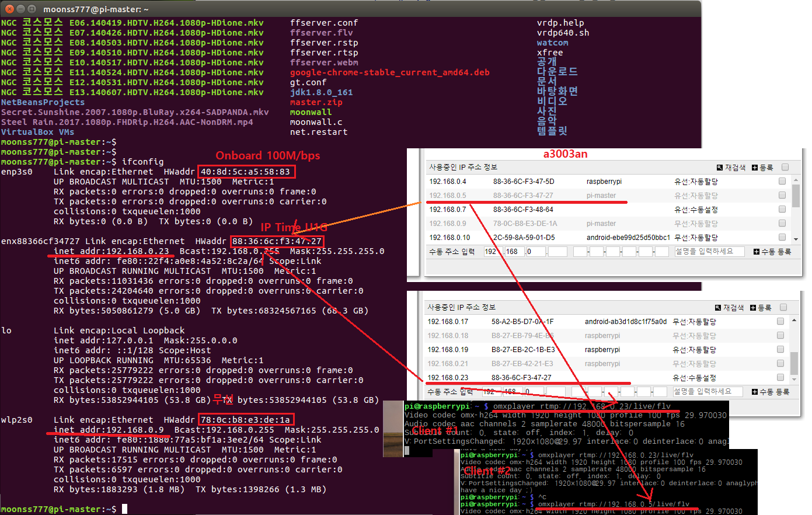This screenshot has height=515, width=812.
Task: Click empty fourth IP octet field in a3003an panel
Action: [x=557, y=252]
